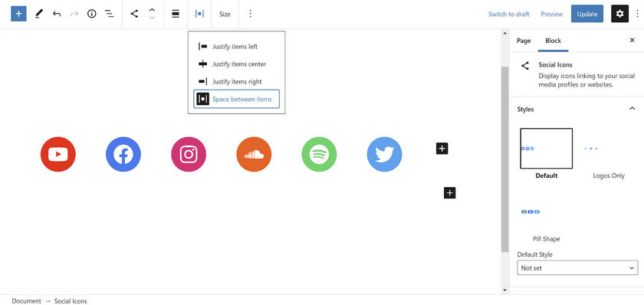
Task: Click the Spotify social icon
Action: coord(319,154)
